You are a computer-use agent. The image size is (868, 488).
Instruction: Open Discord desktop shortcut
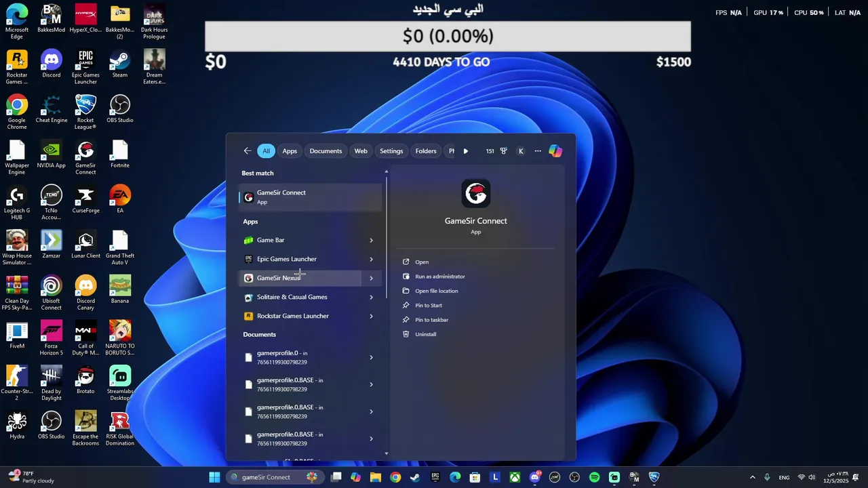[52, 64]
